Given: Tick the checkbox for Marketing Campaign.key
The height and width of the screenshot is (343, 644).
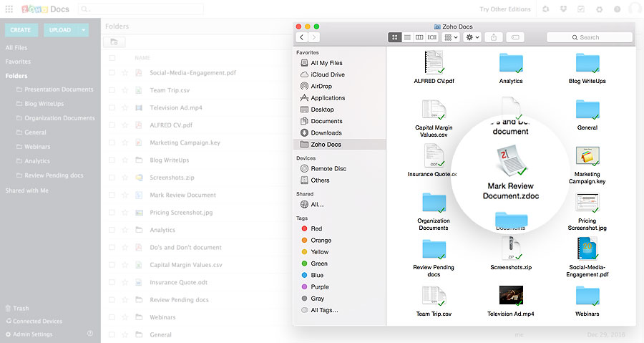Looking at the screenshot, I should point(112,142).
